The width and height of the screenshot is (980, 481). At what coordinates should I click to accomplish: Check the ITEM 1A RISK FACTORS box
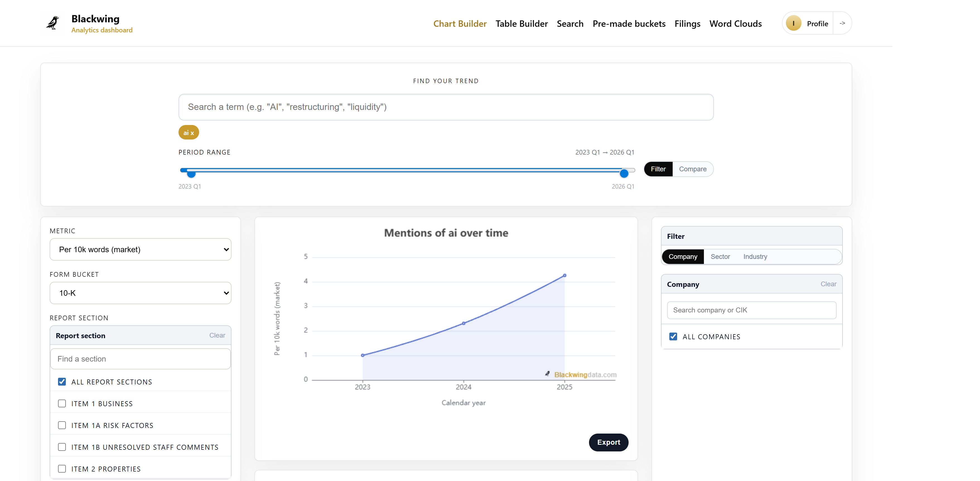coord(62,425)
